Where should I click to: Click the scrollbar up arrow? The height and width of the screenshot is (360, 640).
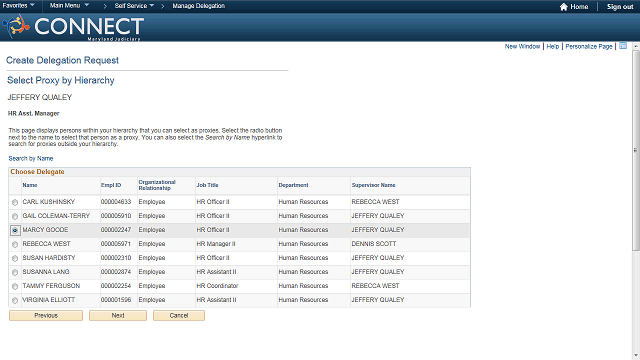click(x=636, y=47)
